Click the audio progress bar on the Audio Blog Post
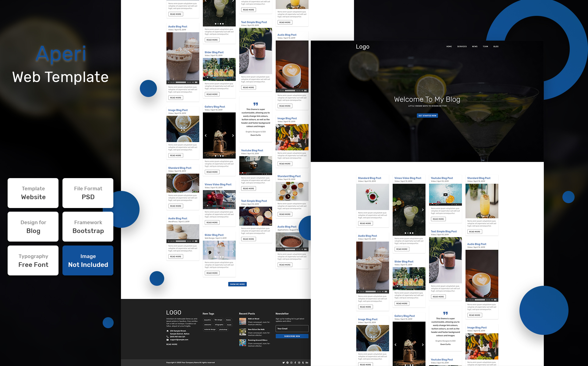Image resolution: width=588 pixels, height=366 pixels. [x=181, y=82]
